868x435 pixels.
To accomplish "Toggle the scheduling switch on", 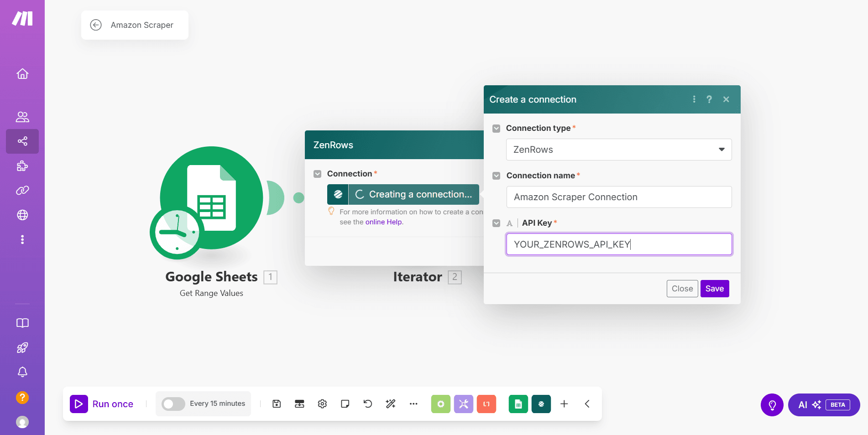I will 173,404.
